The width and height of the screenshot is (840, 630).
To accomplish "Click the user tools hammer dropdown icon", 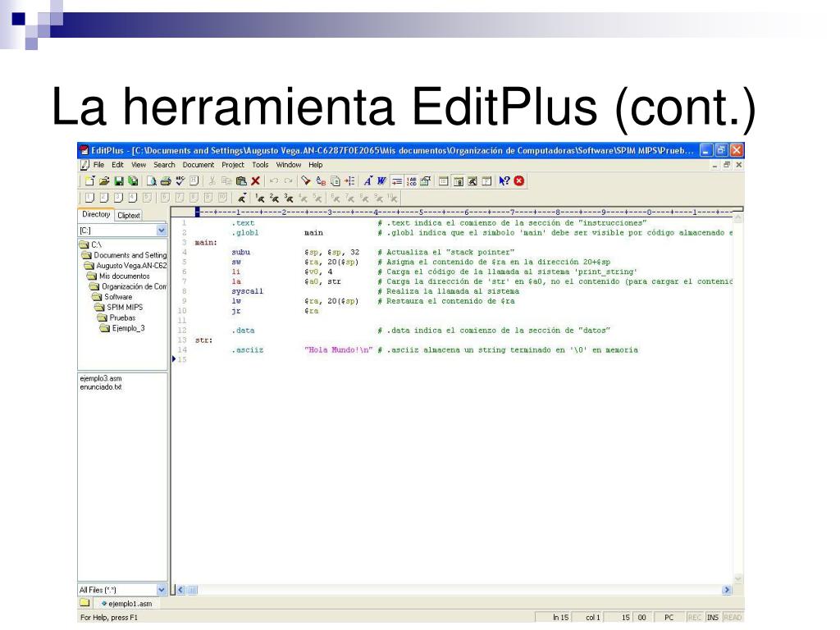I will tap(242, 199).
